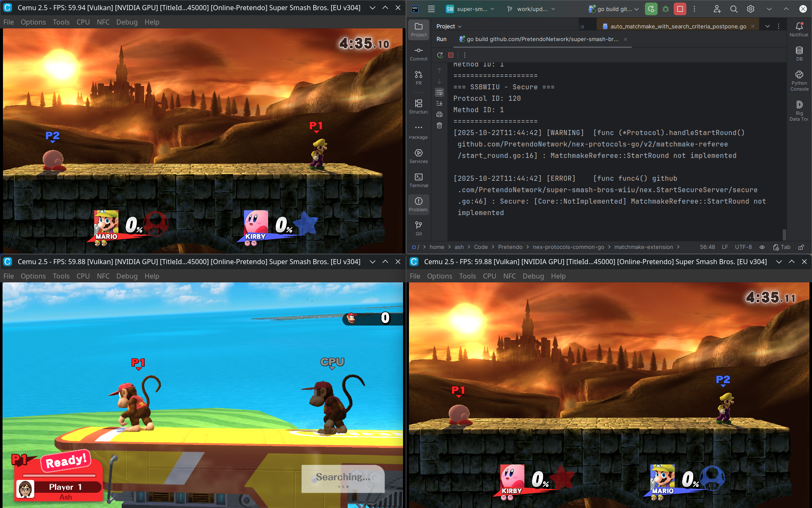Image resolution: width=812 pixels, height=508 pixels.
Task: Close the auto_matchmake editor tab
Action: coord(753,26)
